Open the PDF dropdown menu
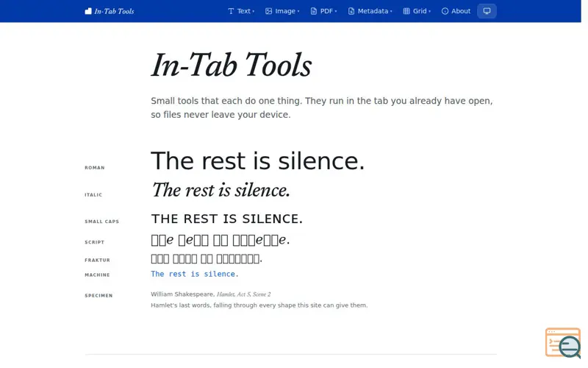This screenshot has width=588, height=368. 323,11
